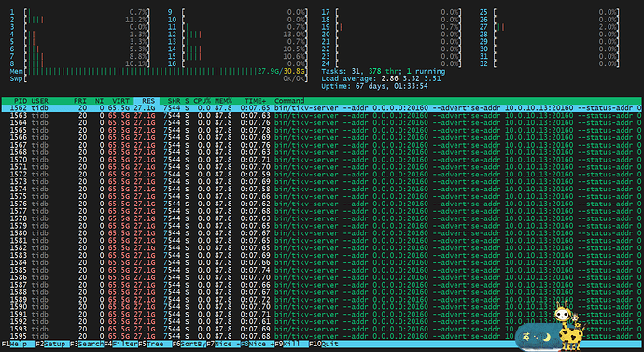Select the Tasks: 31, 378 thr line
The width and height of the screenshot is (644, 352).
[384, 71]
